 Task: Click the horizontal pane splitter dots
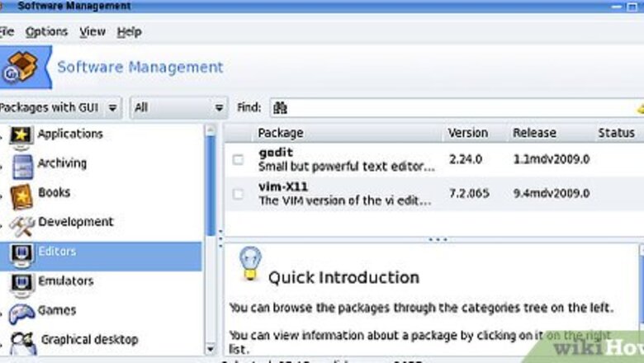pos(438,239)
